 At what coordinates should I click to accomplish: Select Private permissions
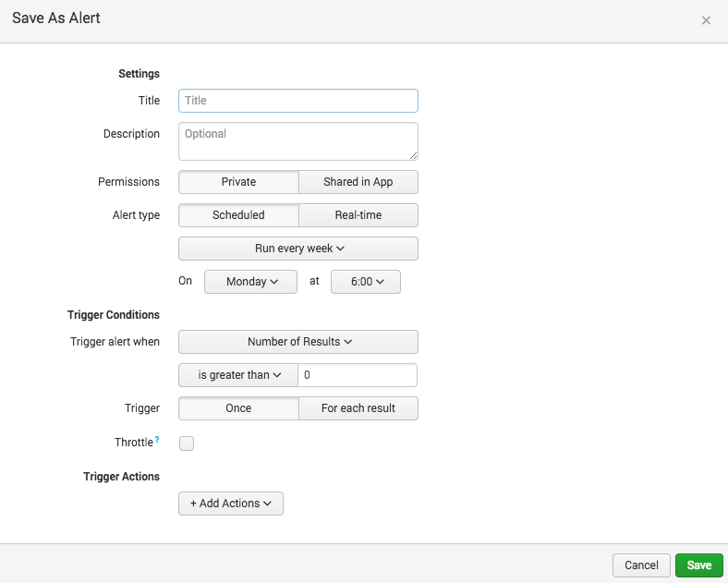tap(238, 182)
